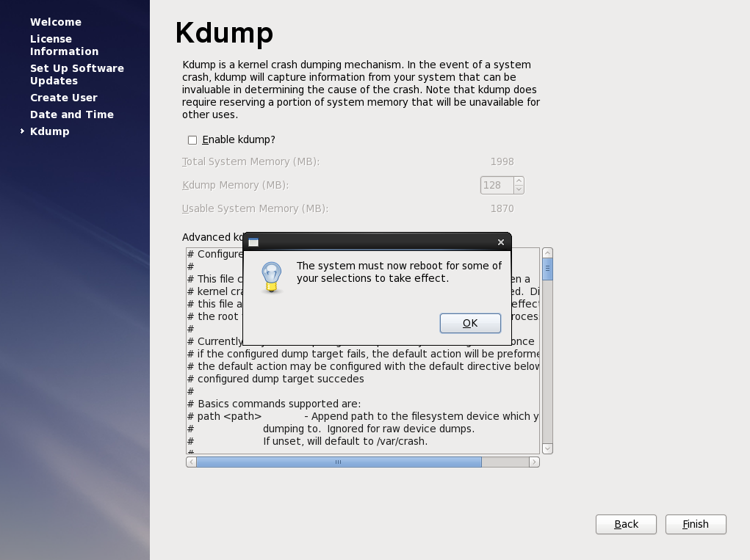750x560 pixels.
Task: Click the value 1870
Action: point(502,208)
